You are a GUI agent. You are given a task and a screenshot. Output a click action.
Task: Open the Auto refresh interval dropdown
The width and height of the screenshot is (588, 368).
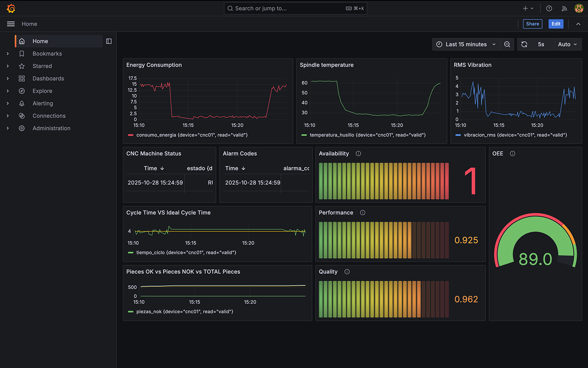(x=567, y=44)
